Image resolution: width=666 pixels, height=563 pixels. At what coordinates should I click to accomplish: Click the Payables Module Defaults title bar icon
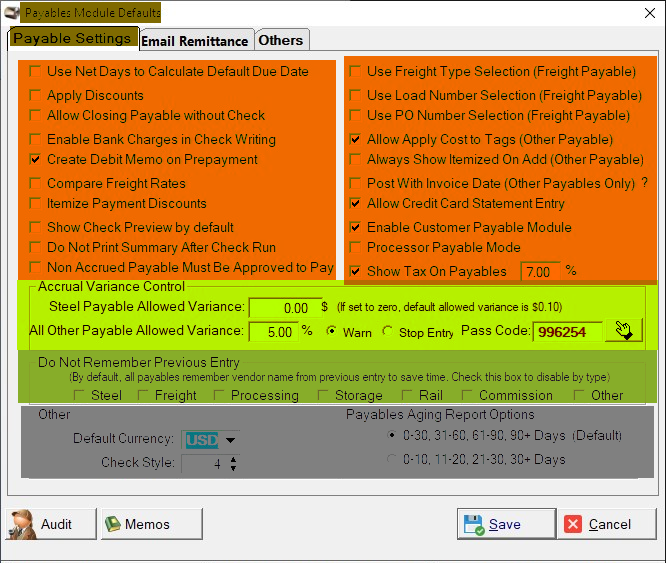pos(12,13)
